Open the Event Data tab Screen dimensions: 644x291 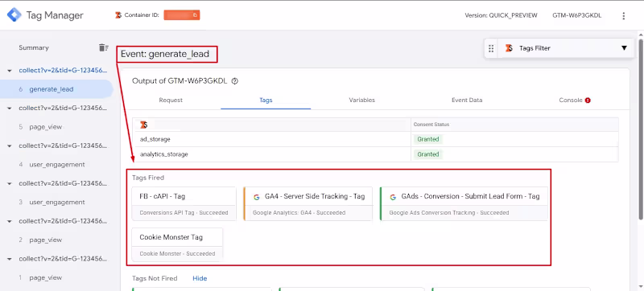(467, 100)
